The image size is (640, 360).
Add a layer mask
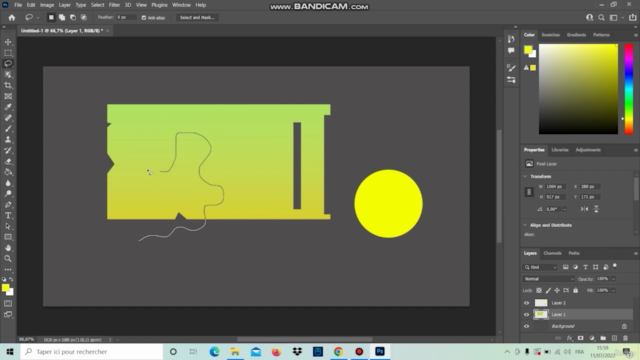point(580,338)
